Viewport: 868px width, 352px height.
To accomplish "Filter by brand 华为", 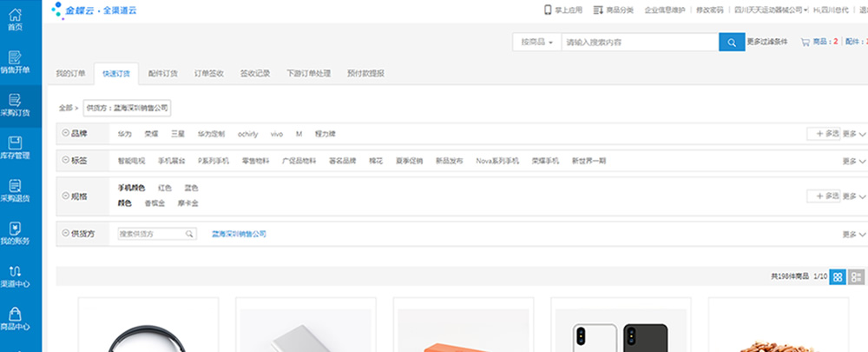I will pos(124,134).
